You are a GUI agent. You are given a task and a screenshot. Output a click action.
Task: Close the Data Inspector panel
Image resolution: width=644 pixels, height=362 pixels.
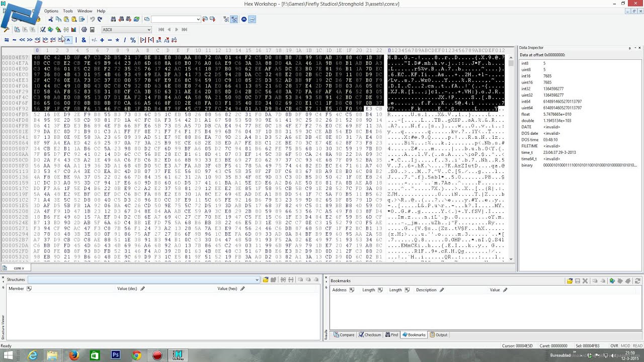pyautogui.click(x=639, y=48)
